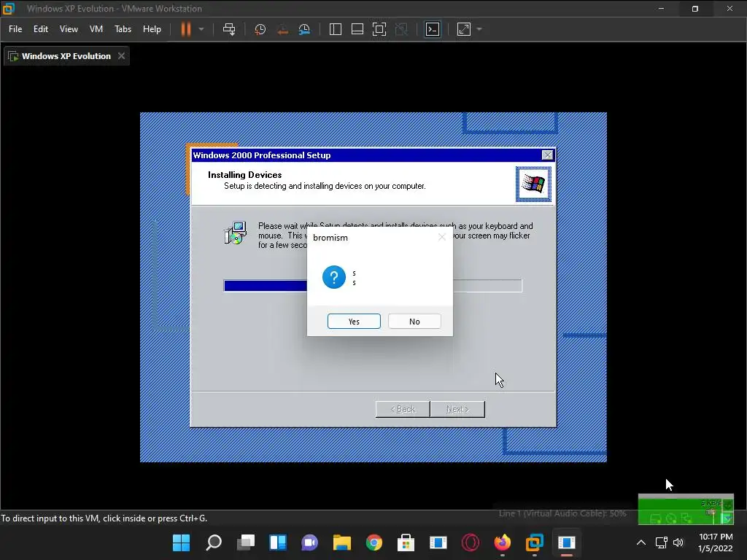Open the VM menu
This screenshot has width=747, height=560.
tap(96, 29)
